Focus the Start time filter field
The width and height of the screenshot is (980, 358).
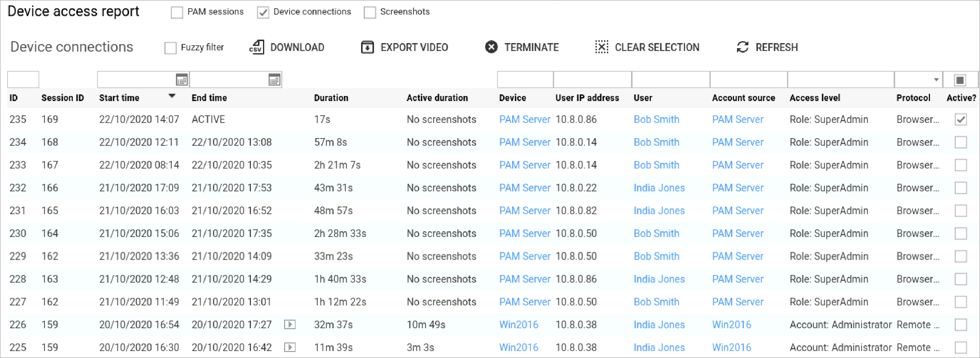(143, 80)
